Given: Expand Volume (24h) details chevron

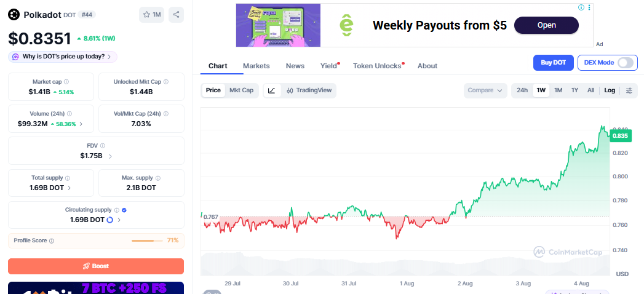Looking at the screenshot, I should point(81,124).
